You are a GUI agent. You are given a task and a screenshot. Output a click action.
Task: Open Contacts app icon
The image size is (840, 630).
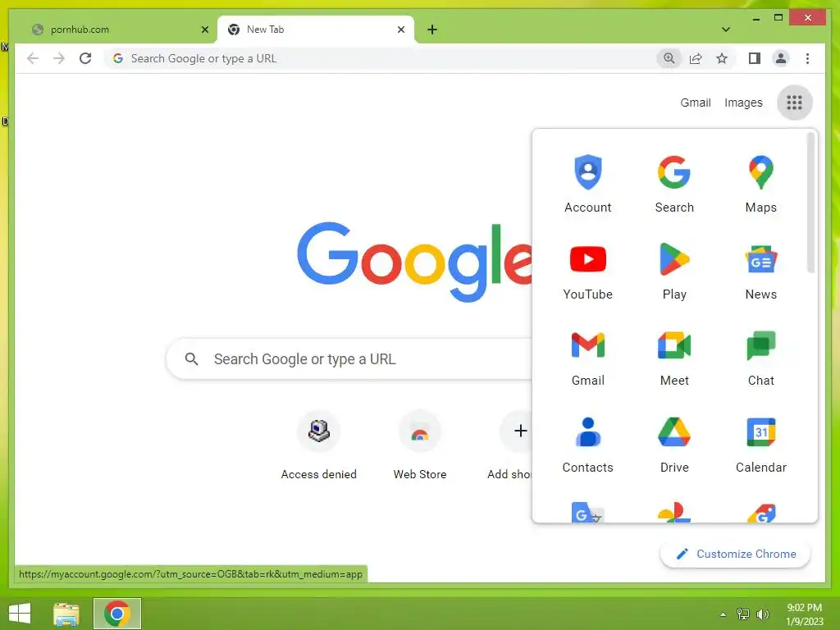click(587, 445)
